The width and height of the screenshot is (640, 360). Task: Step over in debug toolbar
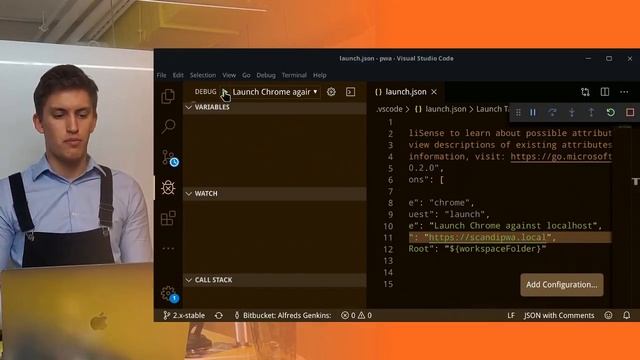click(x=552, y=112)
